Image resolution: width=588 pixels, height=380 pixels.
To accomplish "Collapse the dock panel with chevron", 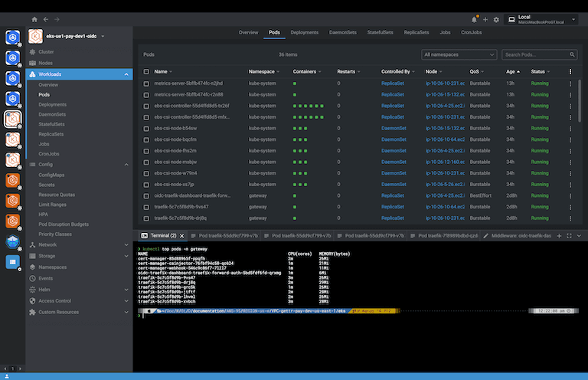I will click(579, 236).
